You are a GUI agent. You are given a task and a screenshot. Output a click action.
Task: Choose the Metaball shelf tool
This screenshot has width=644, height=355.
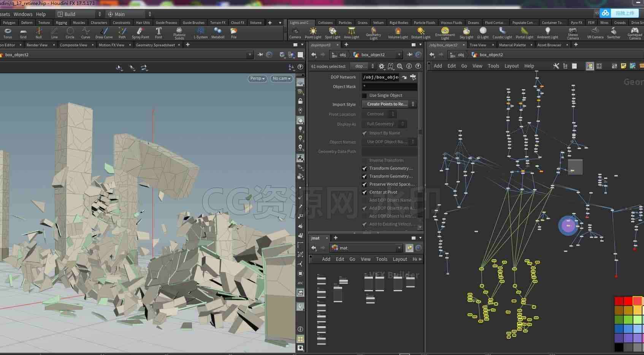point(217,33)
